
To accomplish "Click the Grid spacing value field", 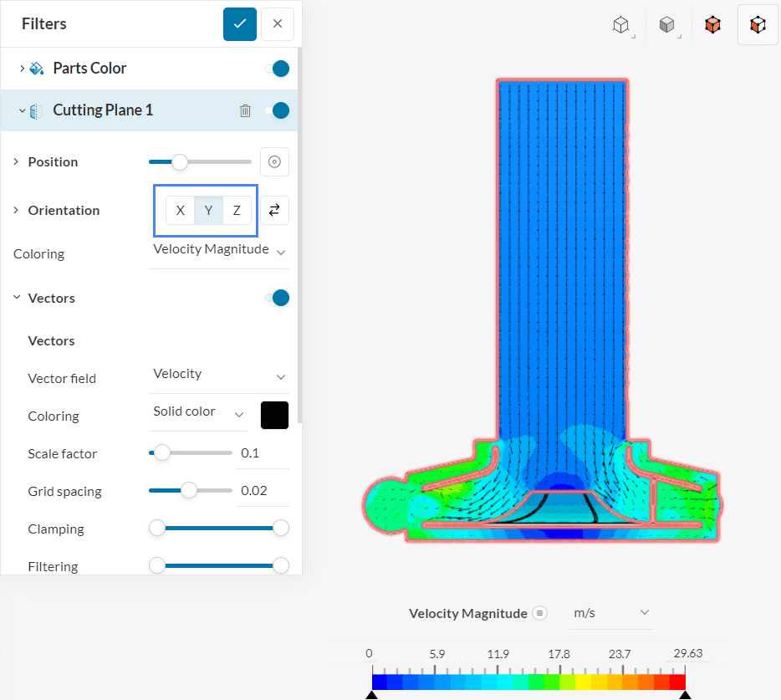I will 263,491.
